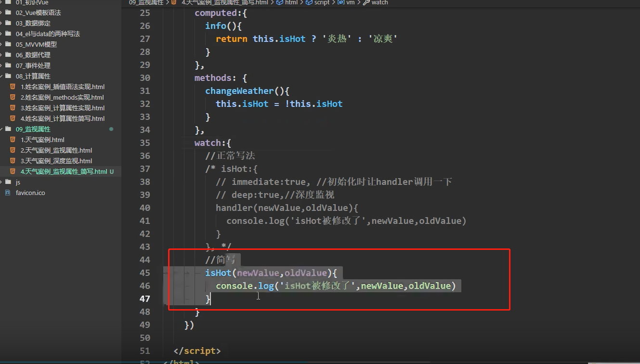Click 'changeWeather(){' on line 31
640x364 pixels.
[x=248, y=91]
